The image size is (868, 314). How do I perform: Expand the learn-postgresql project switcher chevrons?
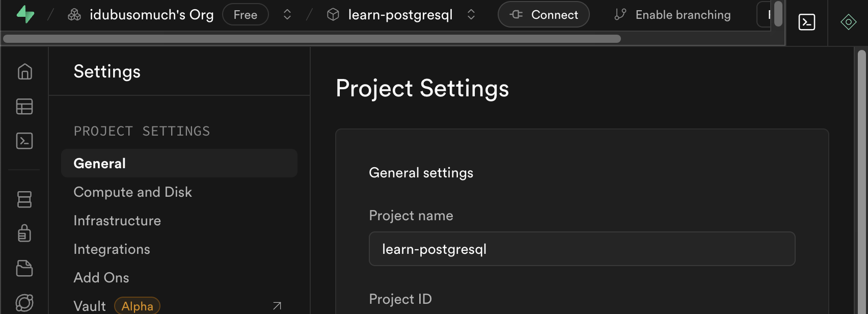click(471, 15)
